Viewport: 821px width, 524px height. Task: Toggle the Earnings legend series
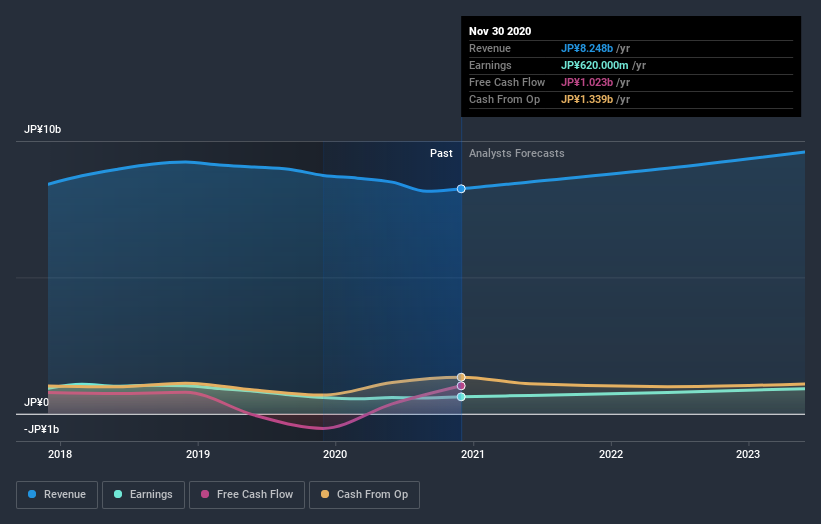(x=143, y=495)
